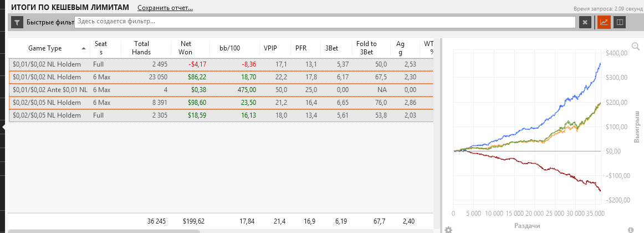Type in the filter creation field
Image resolution: width=644 pixels, height=233 pixels.
tap(324, 22)
